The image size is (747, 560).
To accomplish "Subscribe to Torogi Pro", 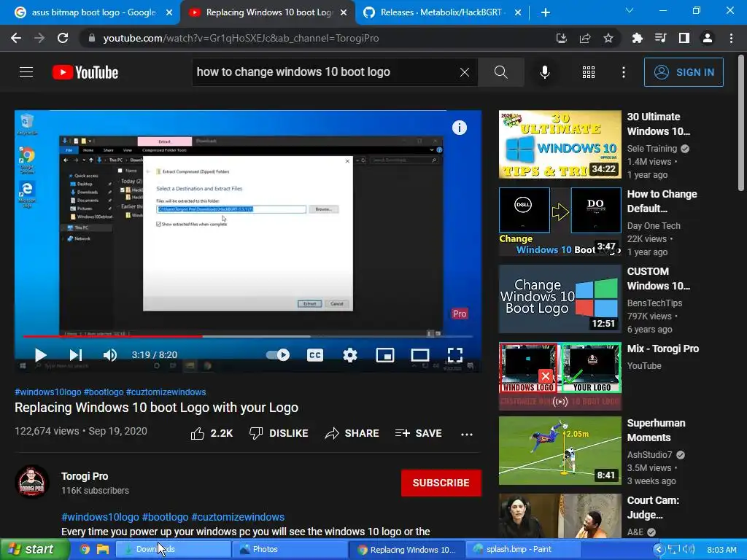I will pos(441,483).
